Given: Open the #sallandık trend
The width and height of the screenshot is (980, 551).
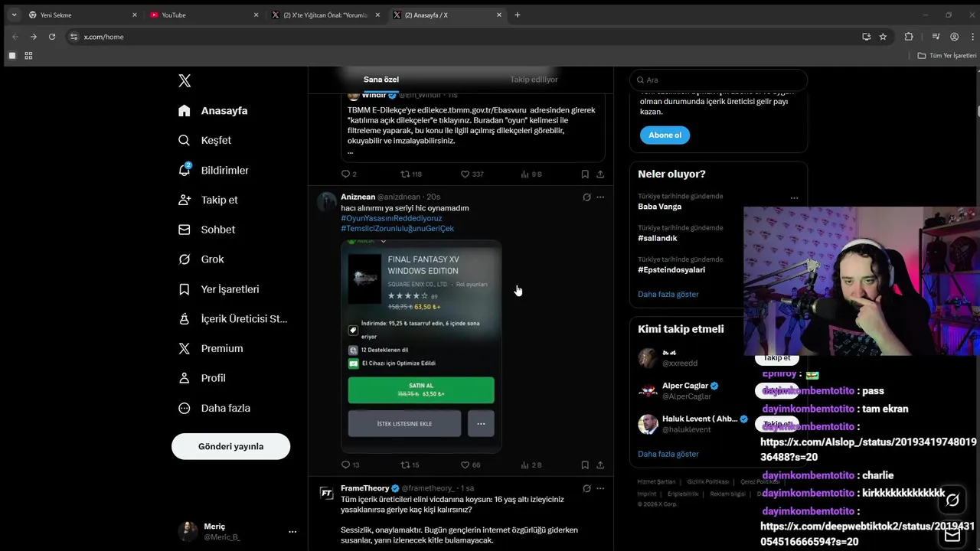Looking at the screenshot, I should (x=658, y=238).
